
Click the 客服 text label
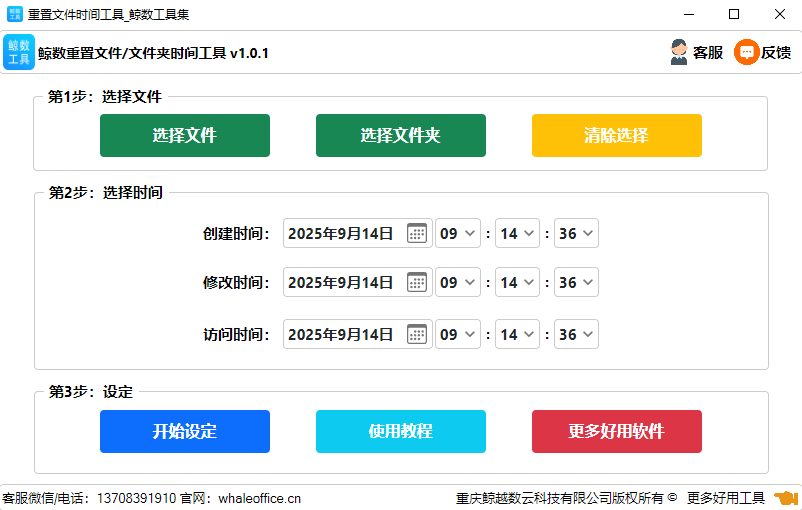pos(708,52)
